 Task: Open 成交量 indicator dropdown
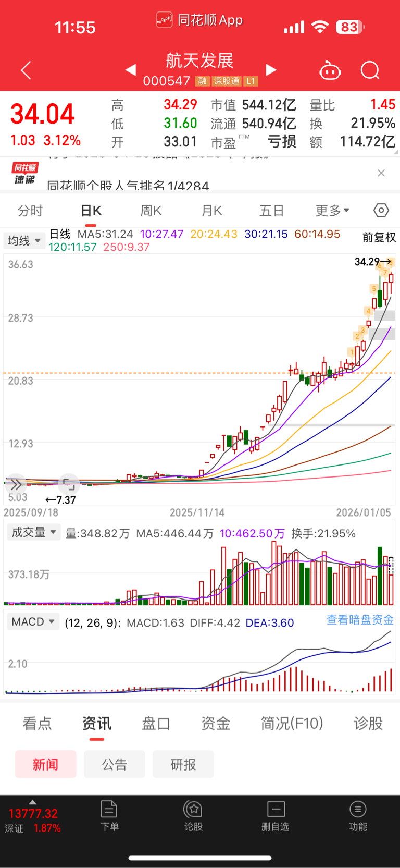pyautogui.click(x=34, y=532)
